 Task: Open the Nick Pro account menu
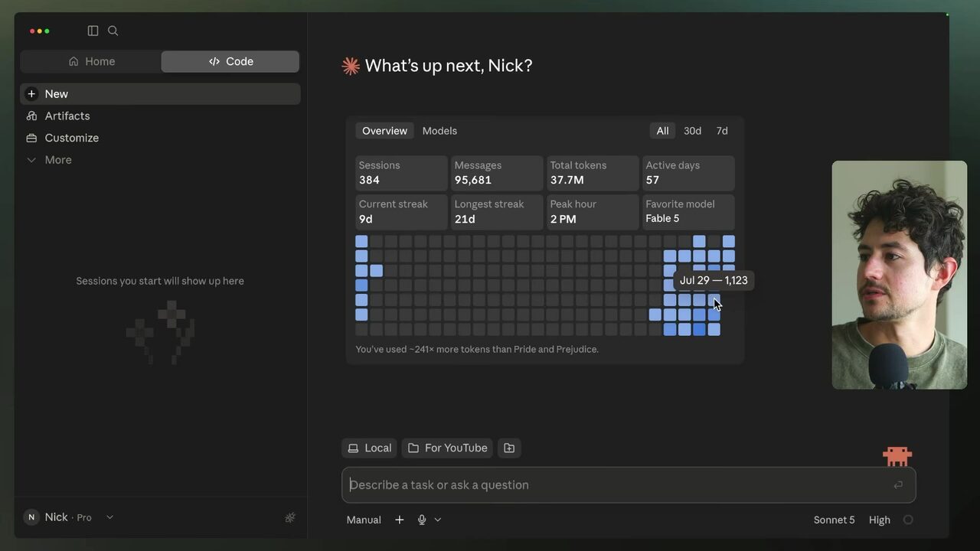click(69, 517)
